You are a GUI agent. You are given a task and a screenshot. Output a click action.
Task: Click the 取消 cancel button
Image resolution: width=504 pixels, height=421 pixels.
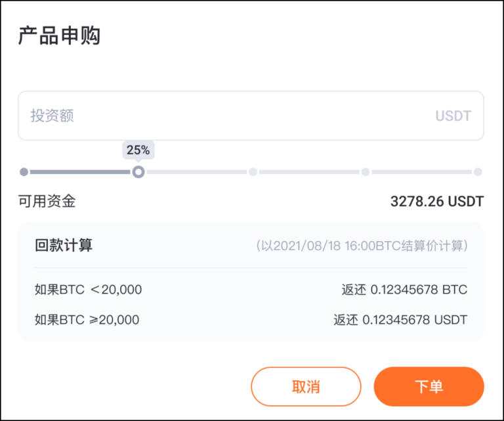click(306, 387)
